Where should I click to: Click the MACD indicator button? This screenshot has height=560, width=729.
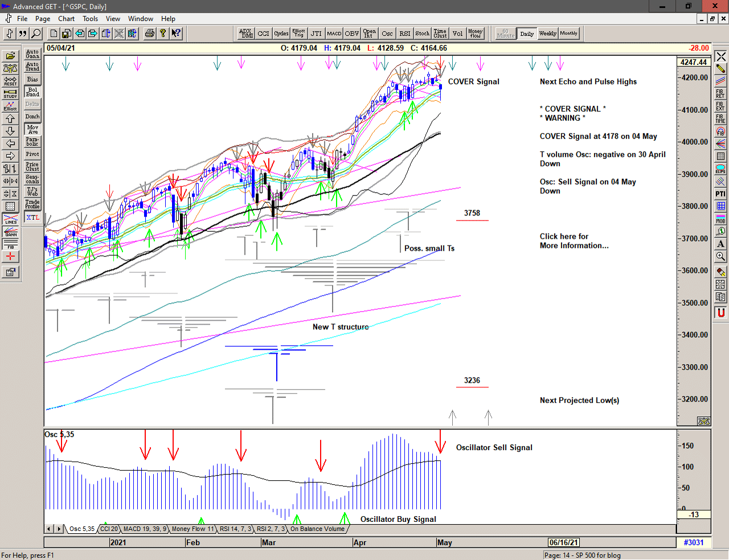coord(334,34)
